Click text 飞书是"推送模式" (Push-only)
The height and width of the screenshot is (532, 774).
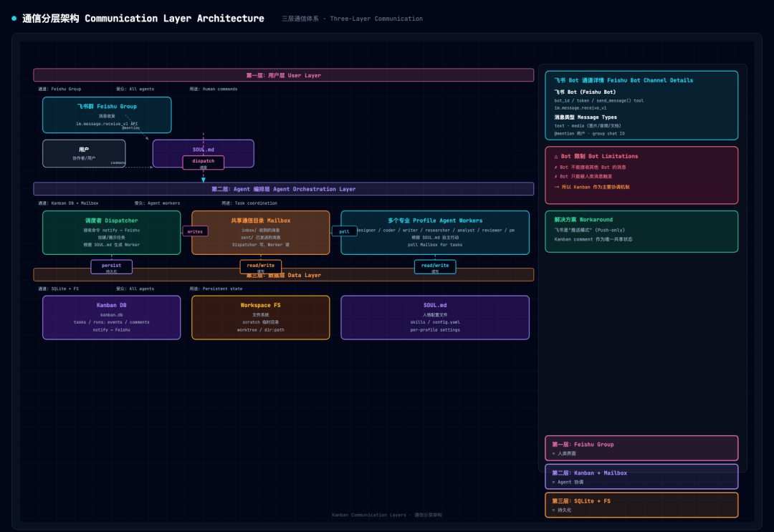click(x=589, y=231)
